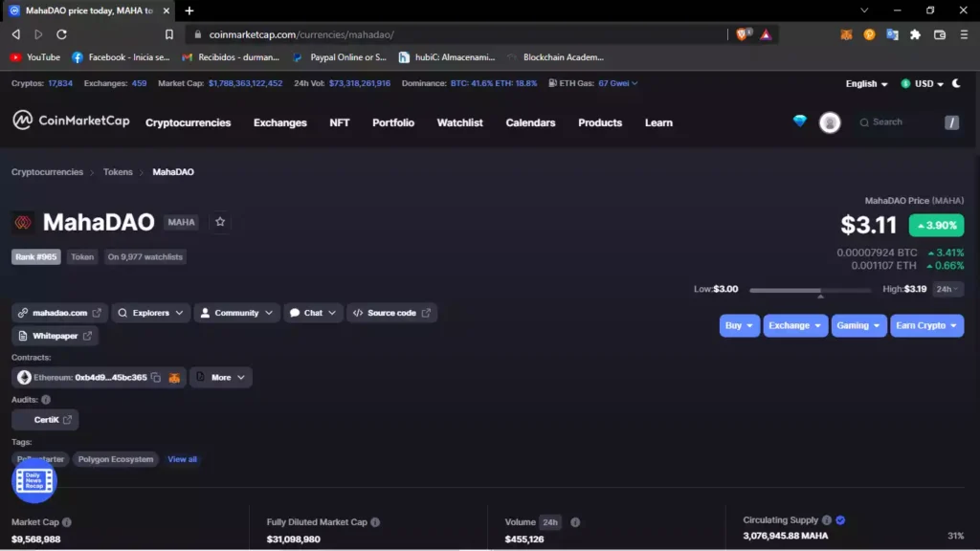Viewport: 980px width, 551px height.
Task: Click the MetaMask fox icon beside contract address
Action: point(174,378)
